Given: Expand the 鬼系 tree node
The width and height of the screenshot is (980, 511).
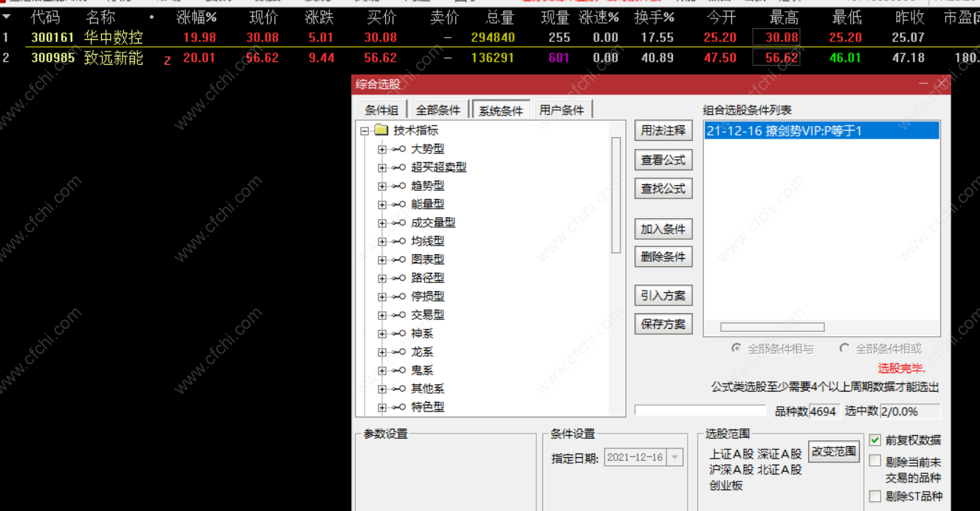Looking at the screenshot, I should (x=382, y=371).
